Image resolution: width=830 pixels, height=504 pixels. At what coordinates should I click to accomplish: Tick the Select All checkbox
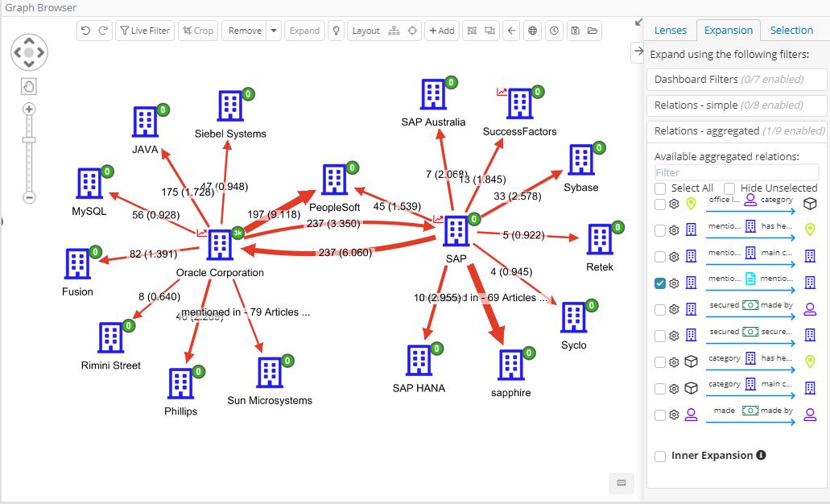660,188
